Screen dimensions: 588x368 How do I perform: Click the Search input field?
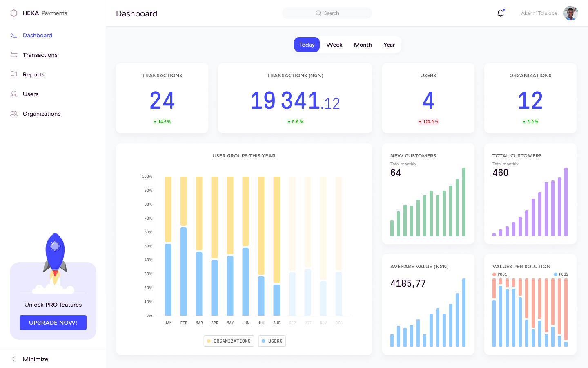pyautogui.click(x=335, y=13)
